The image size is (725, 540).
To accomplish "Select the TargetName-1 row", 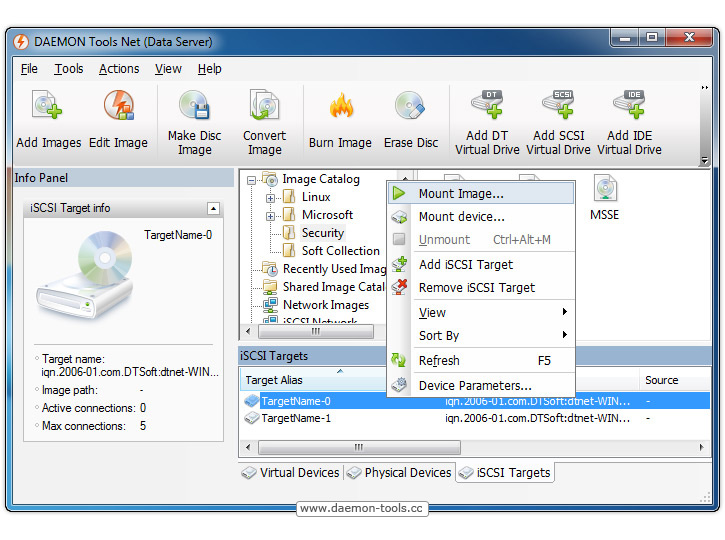I will coord(475,418).
